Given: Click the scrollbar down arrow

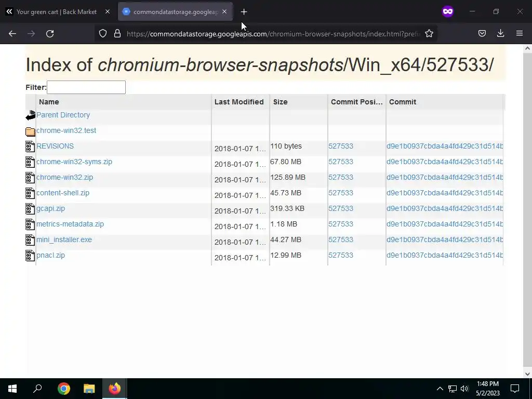Looking at the screenshot, I should 527,374.
